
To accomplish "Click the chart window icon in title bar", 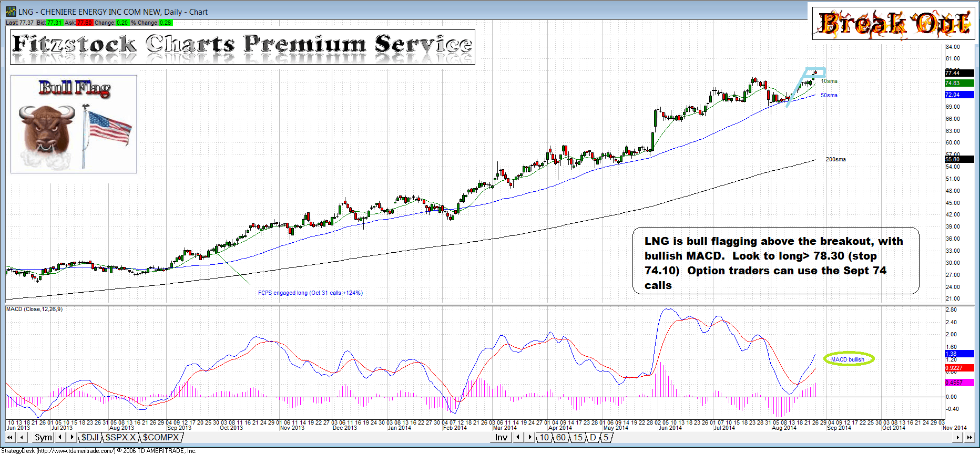I will (x=11, y=12).
